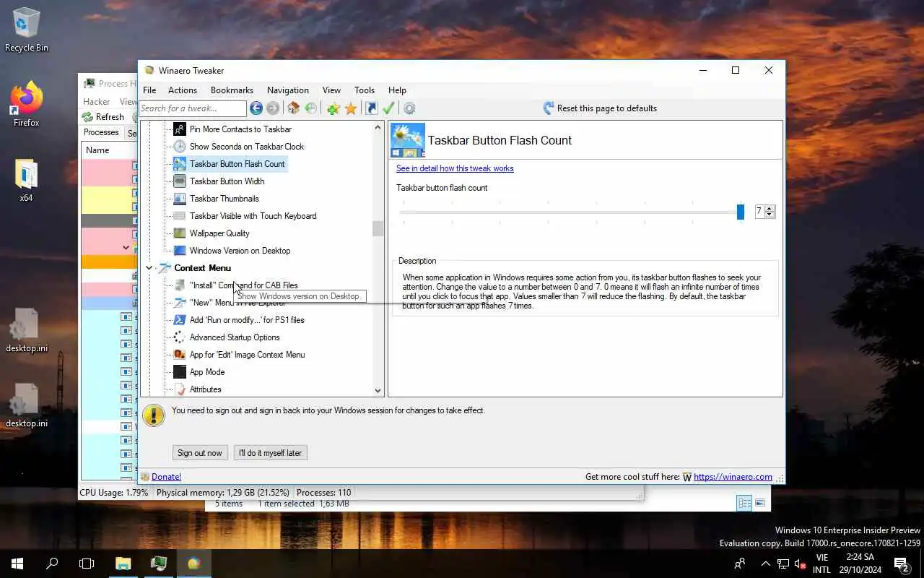924x578 pixels.
Task: Open the Help menu
Action: coord(397,90)
